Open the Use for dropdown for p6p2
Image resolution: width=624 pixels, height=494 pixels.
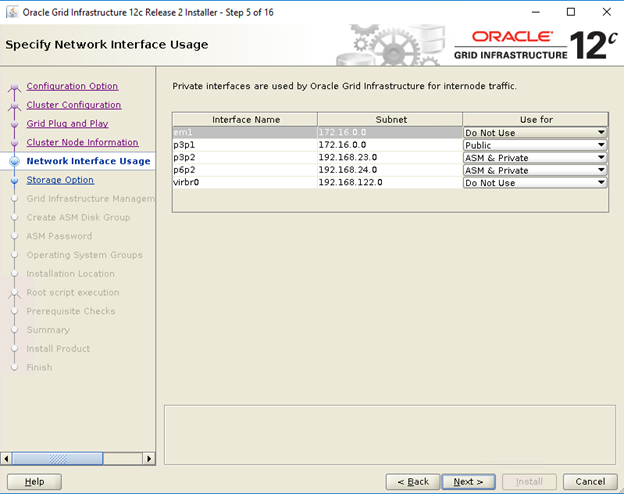tap(535, 170)
